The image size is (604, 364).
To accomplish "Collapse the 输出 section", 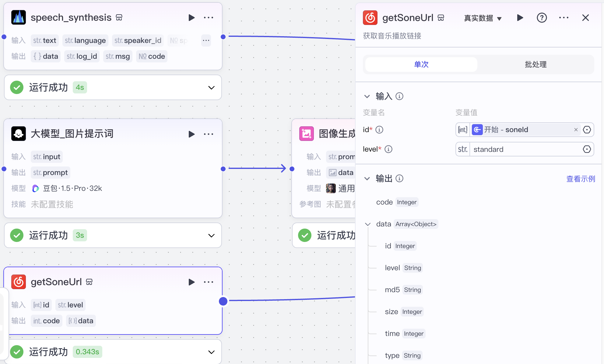I will click(x=367, y=179).
